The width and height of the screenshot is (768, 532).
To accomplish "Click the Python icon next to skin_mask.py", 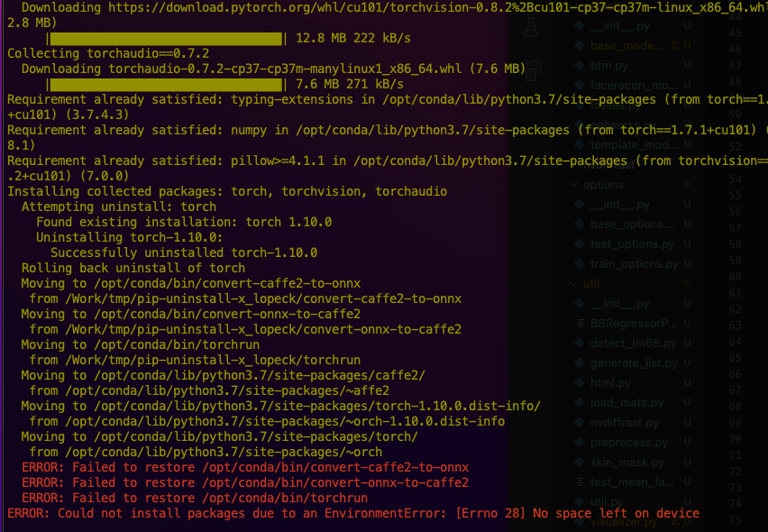I will point(579,463).
